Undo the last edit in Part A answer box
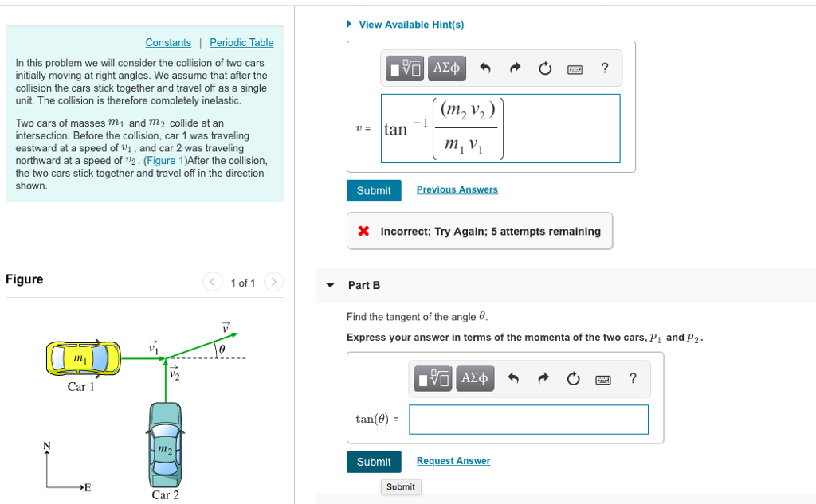The height and width of the screenshot is (504, 816). click(x=484, y=68)
